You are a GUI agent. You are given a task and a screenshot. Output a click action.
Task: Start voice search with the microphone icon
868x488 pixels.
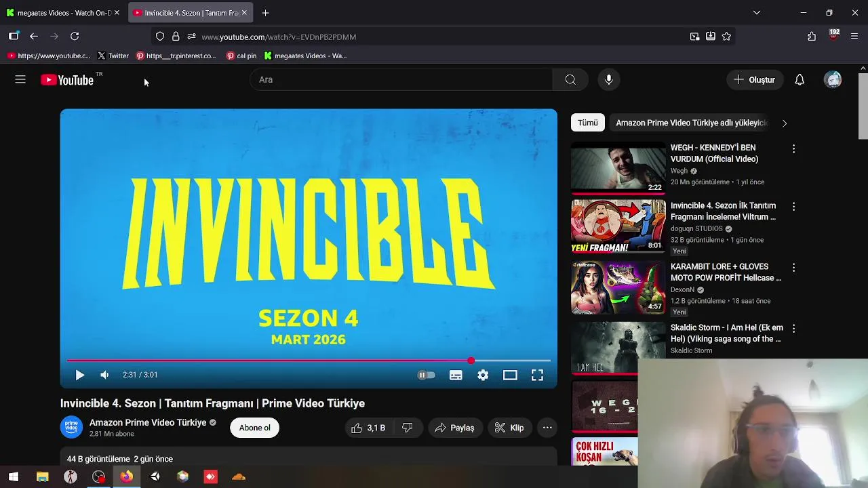pos(609,80)
